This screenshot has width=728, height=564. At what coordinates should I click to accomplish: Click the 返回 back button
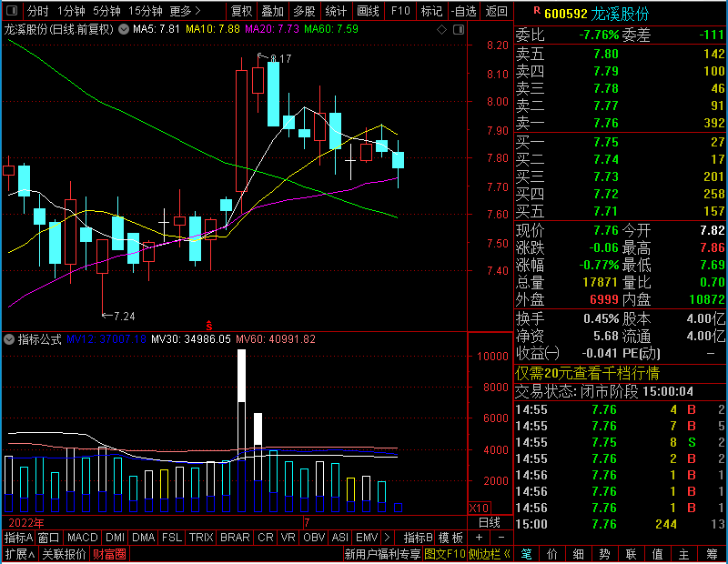click(x=496, y=11)
